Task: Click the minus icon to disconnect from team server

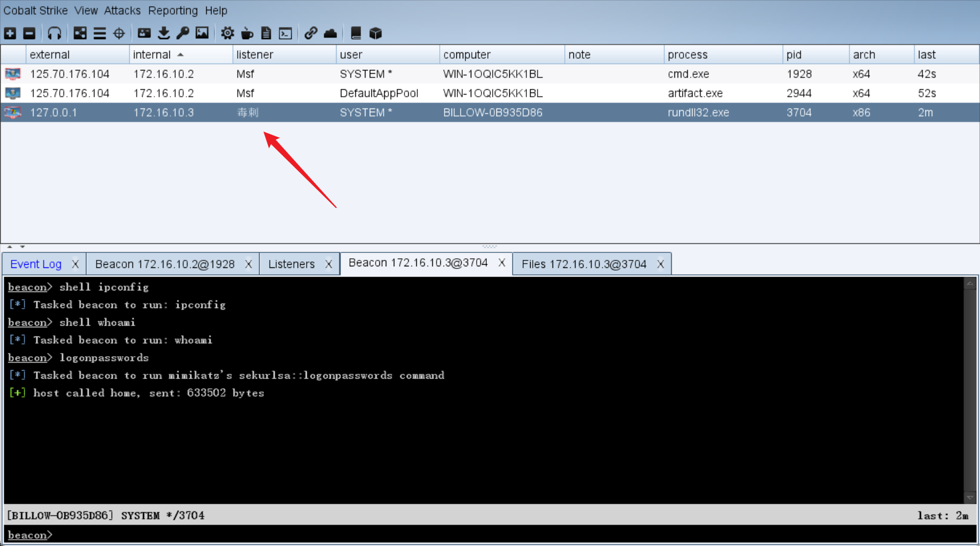Action: [29, 33]
